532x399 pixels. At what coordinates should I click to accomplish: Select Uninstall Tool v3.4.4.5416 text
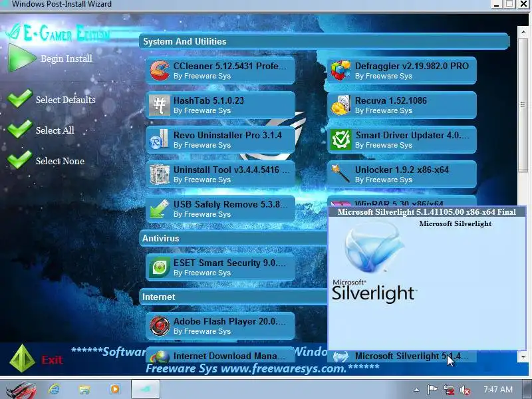(231, 170)
